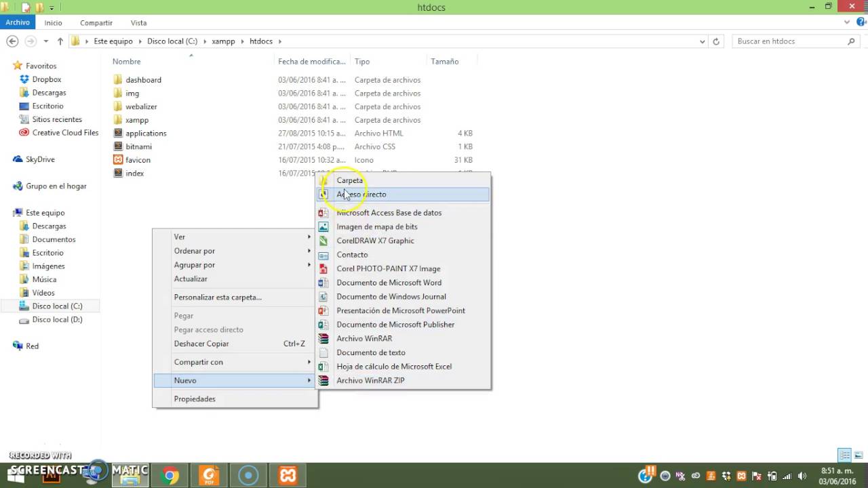Switch to details view layout icon
The height and width of the screenshot is (488, 868).
(x=844, y=455)
